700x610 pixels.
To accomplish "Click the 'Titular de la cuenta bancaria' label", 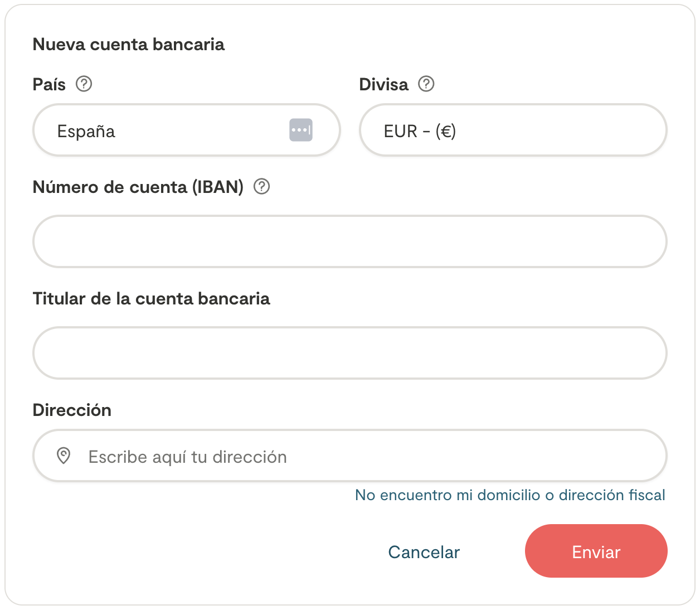I will pos(151,299).
